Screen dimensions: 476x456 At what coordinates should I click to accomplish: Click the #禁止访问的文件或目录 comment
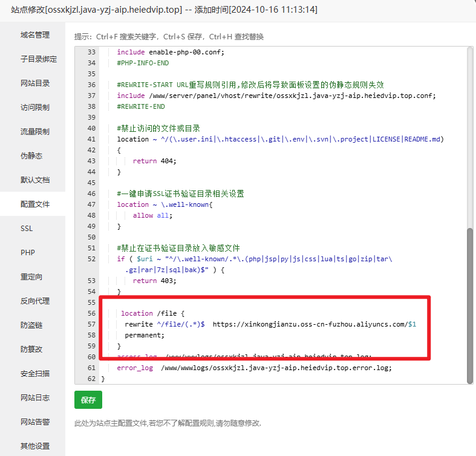[158, 128]
